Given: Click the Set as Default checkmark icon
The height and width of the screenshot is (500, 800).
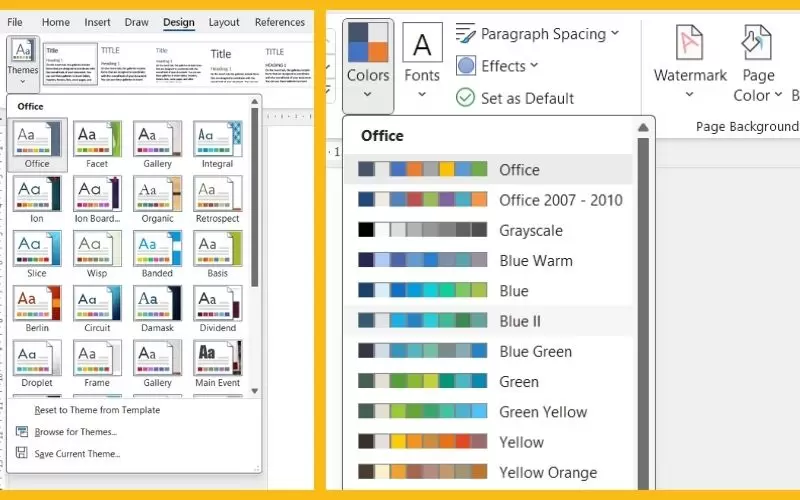Looking at the screenshot, I should tap(465, 97).
